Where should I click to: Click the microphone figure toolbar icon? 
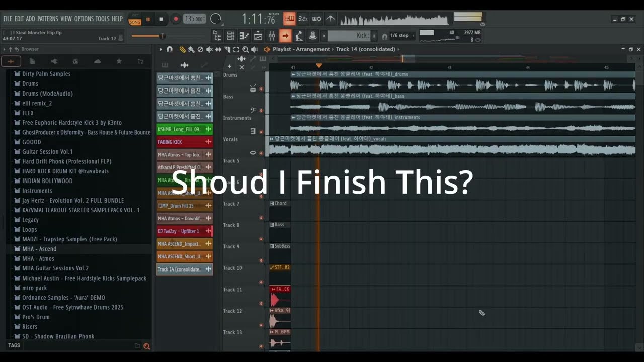[299, 36]
